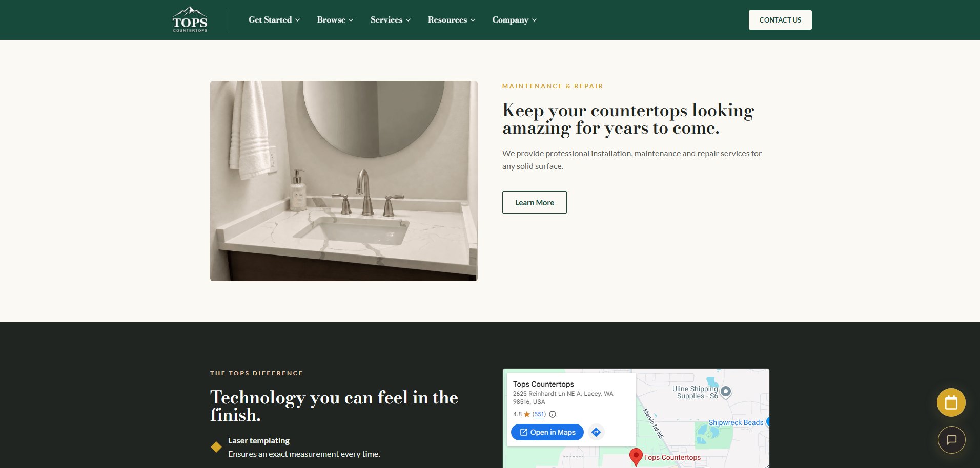Click the gold diamond bullet by Laser templating
This screenshot has width=980, height=468.
click(216, 447)
